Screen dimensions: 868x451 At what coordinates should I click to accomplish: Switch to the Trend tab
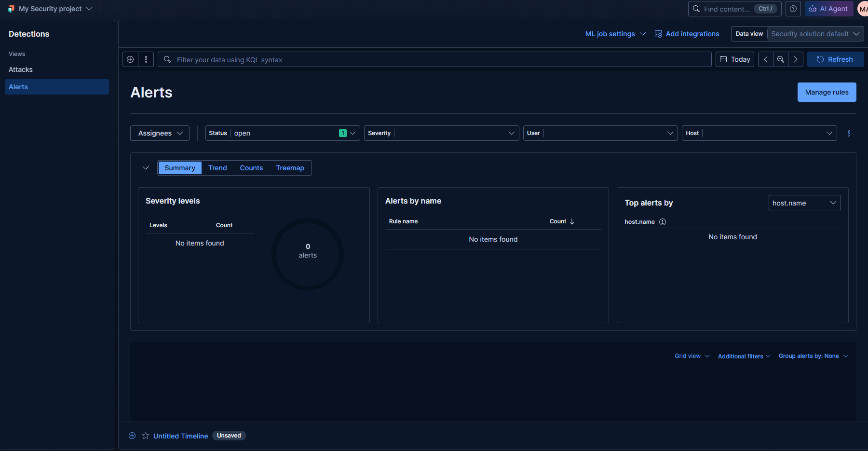pos(217,168)
